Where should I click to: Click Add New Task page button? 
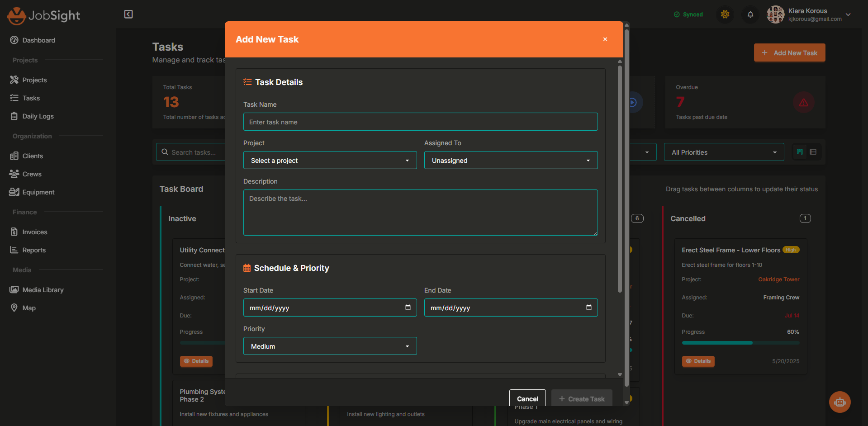tap(790, 52)
